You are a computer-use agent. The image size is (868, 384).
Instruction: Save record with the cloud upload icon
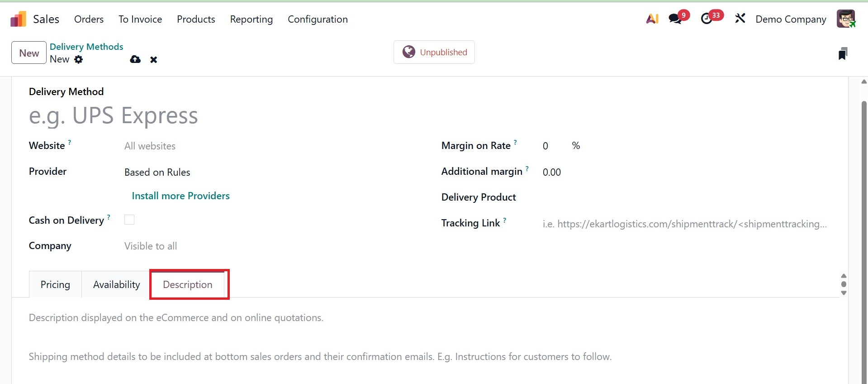[135, 59]
